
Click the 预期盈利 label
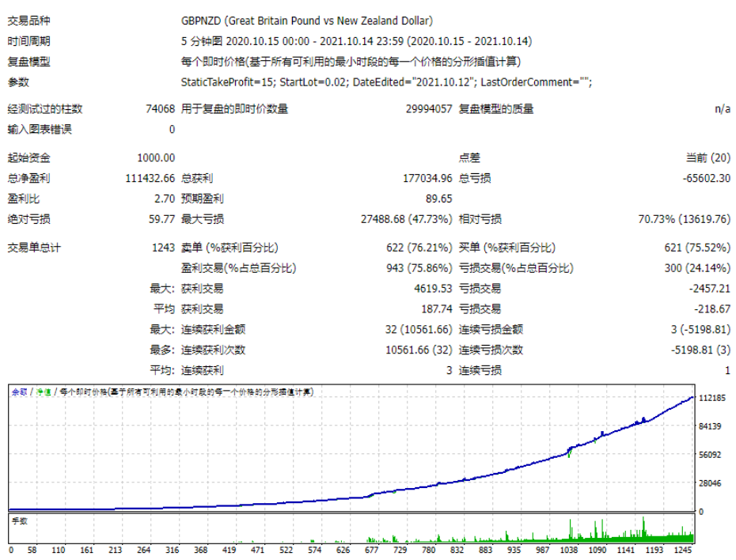click(x=203, y=199)
